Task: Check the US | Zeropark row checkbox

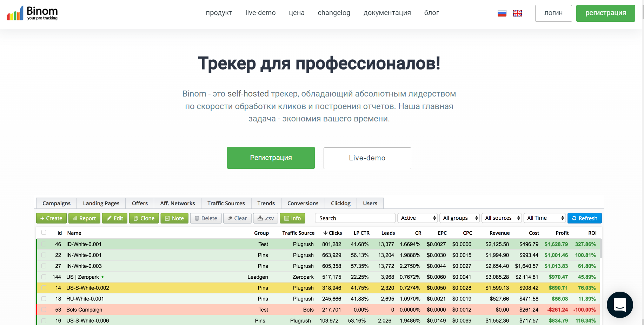Action: coord(44,277)
